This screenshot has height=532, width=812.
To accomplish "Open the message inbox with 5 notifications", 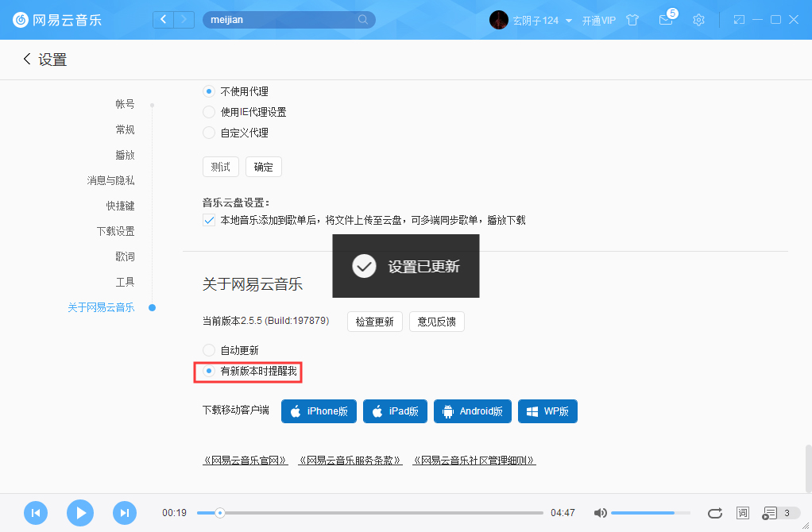I will coord(666,20).
